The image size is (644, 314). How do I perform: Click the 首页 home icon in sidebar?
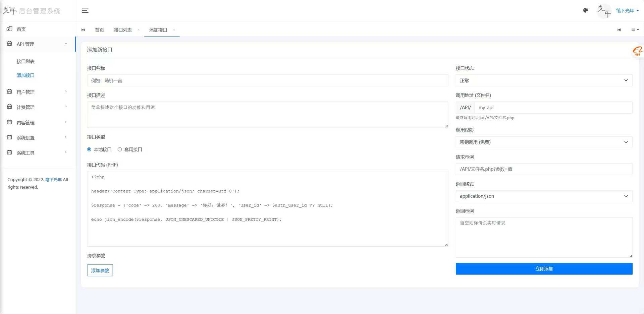point(9,29)
